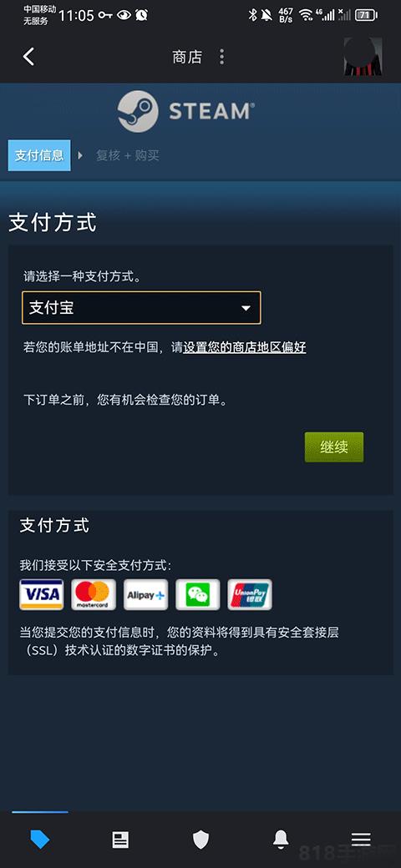This screenshot has width=401, height=868.
Task: Open Steam Guard shield icon
Action: [200, 840]
